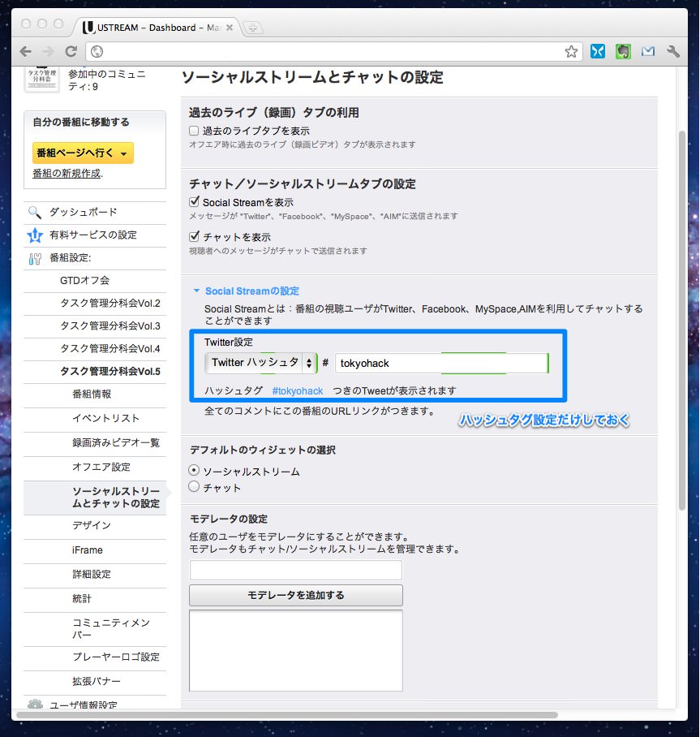Screen dimensions: 700x737
Task: Select タスク管理分科会Vol.5 channel
Action: (x=110, y=371)
